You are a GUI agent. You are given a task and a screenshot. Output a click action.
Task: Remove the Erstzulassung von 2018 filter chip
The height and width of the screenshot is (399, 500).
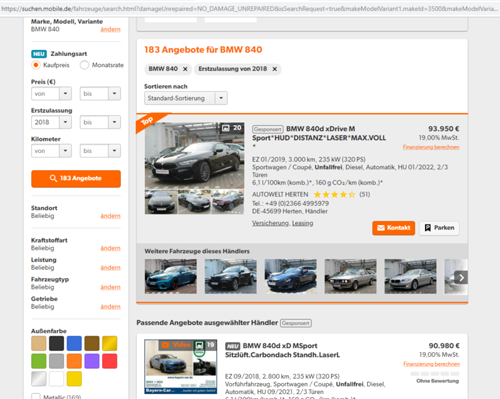pyautogui.click(x=275, y=69)
